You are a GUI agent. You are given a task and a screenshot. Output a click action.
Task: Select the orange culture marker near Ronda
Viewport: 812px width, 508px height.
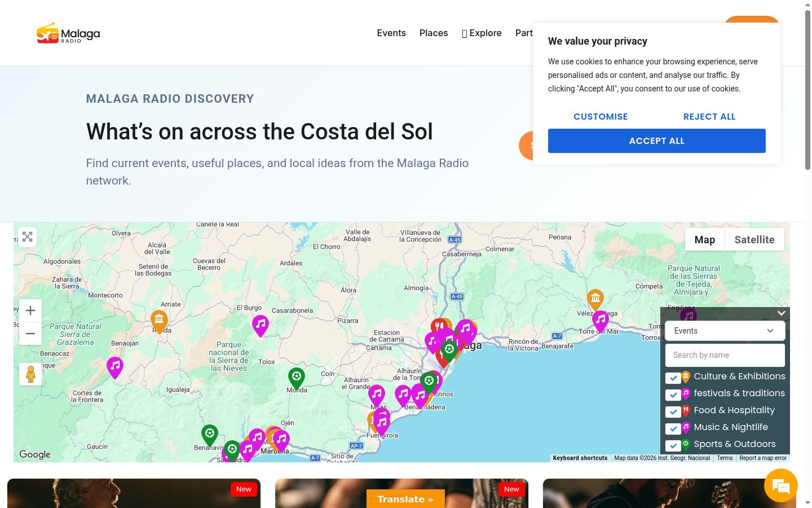tap(159, 322)
